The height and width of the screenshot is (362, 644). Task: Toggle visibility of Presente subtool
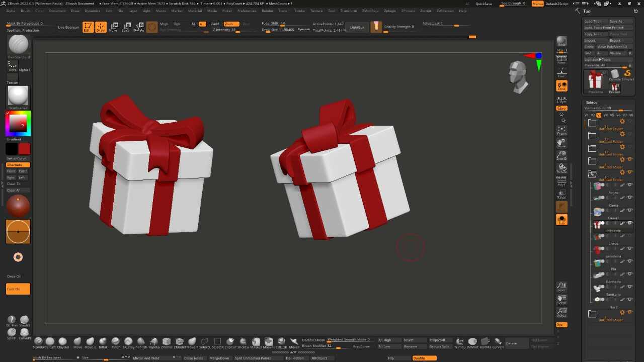629,223
